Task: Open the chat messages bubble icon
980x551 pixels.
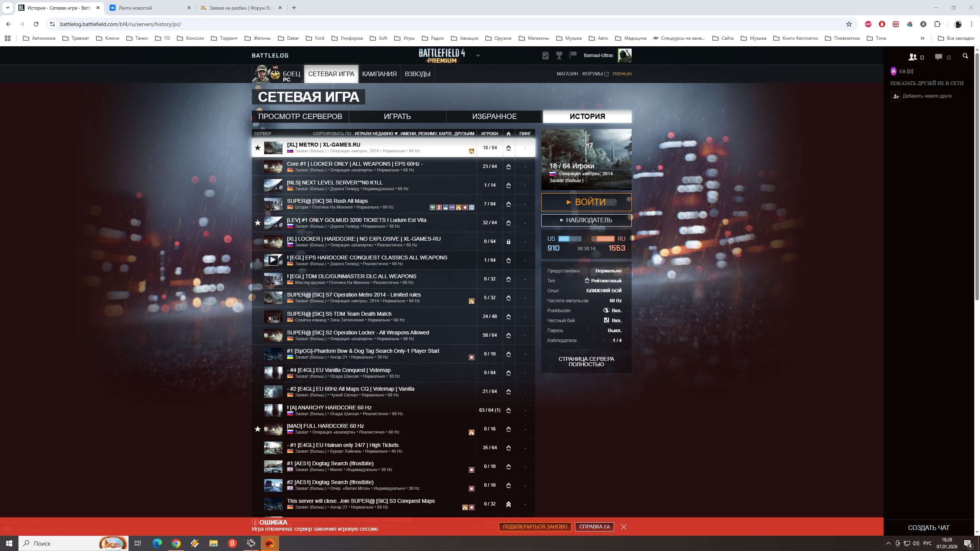Action: tap(939, 57)
